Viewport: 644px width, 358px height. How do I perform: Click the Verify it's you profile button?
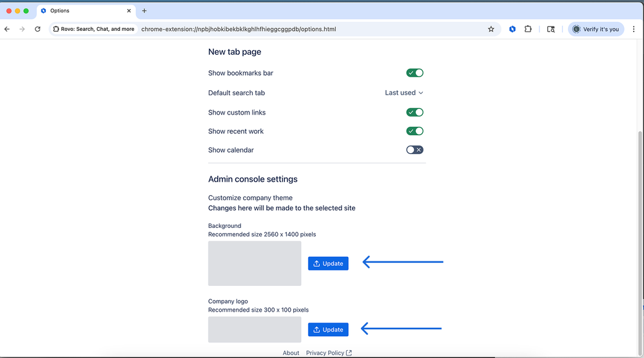[x=596, y=29]
